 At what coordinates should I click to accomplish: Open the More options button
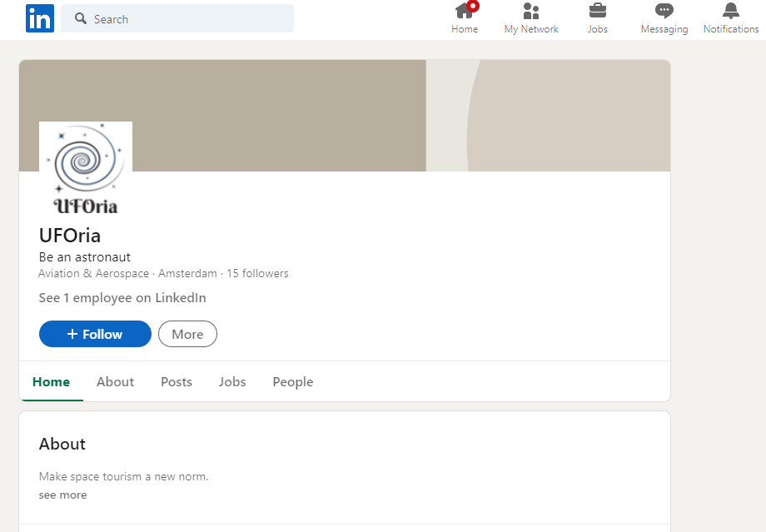tap(187, 334)
